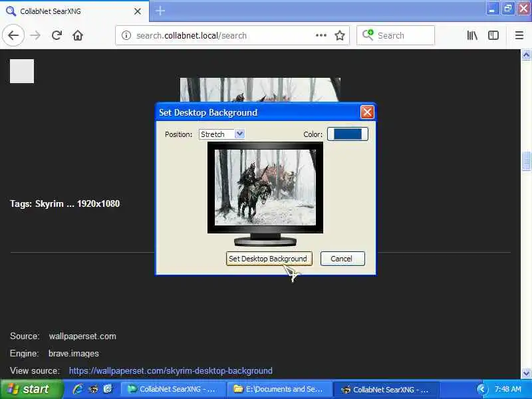Open page actions three-dot menu
Screen dimensions: 532x399
click(321, 35)
